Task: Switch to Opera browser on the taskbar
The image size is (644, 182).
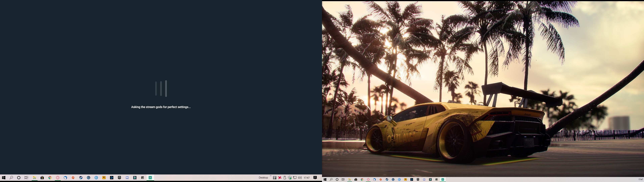Action: click(58, 178)
